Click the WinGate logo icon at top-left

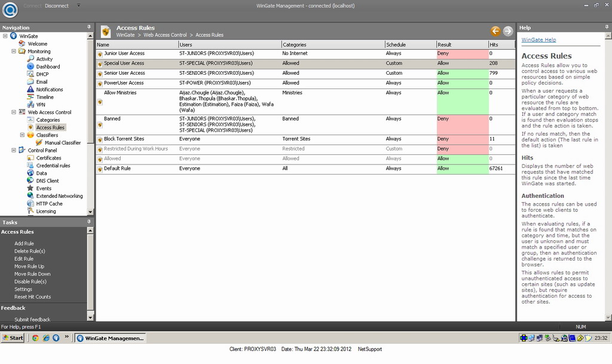[10, 10]
